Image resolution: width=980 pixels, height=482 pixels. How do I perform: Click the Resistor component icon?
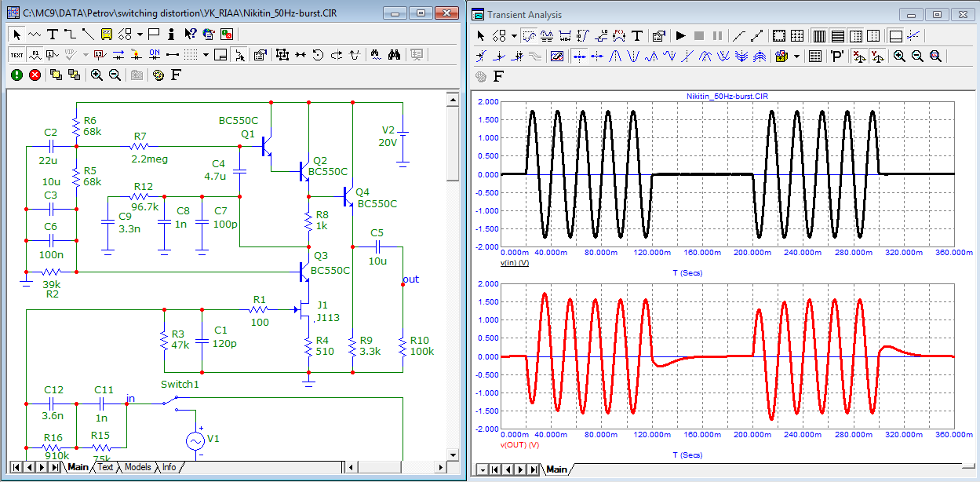(x=35, y=34)
